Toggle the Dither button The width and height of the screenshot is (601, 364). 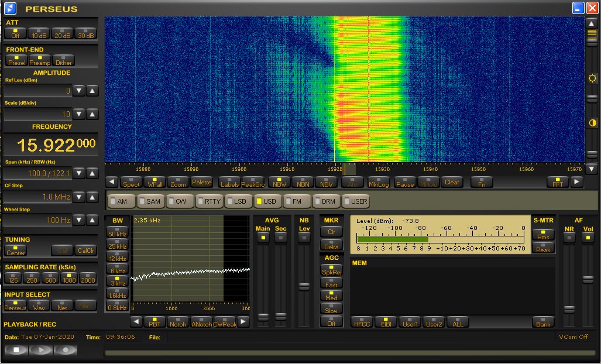click(x=63, y=60)
